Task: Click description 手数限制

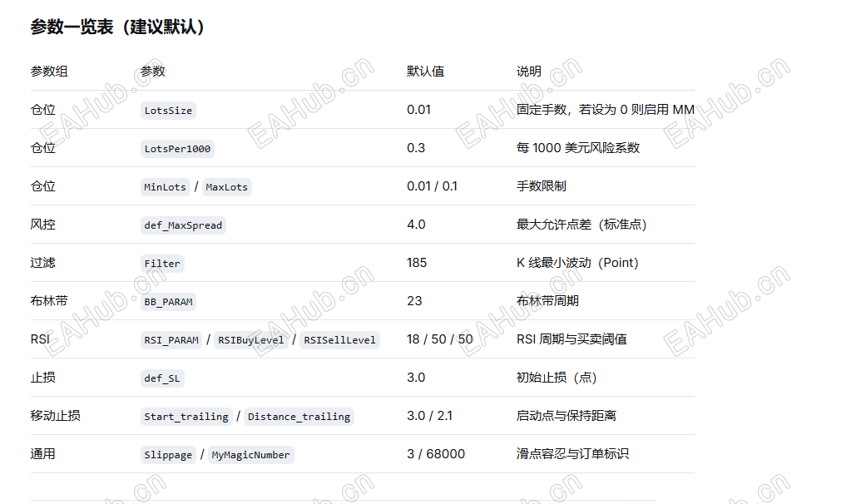Action: pyautogui.click(x=541, y=186)
